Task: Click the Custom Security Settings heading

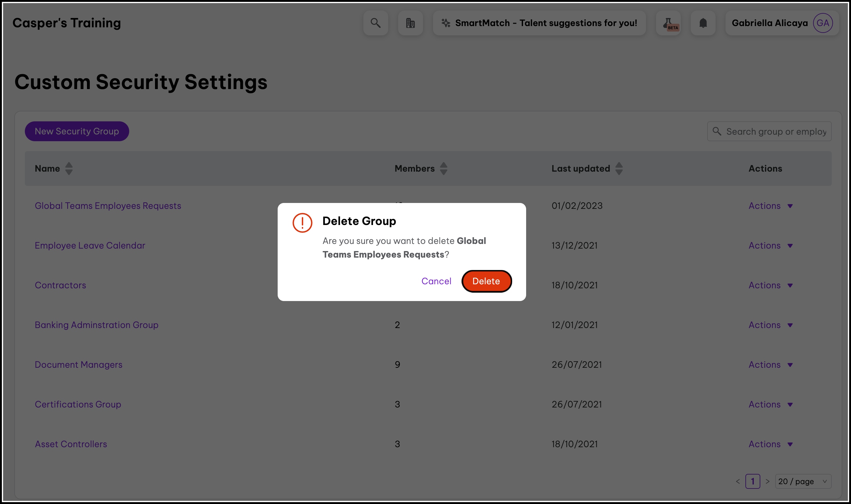Action: point(141,82)
